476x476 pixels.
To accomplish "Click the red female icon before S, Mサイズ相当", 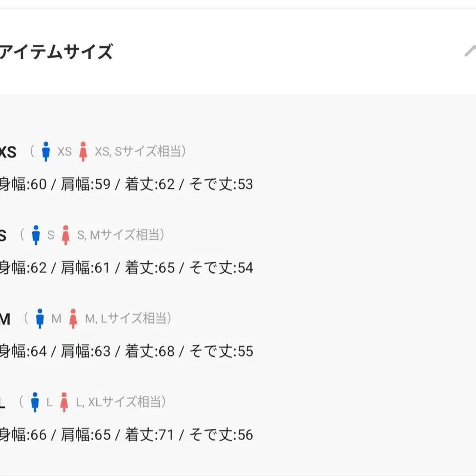I will [66, 235].
